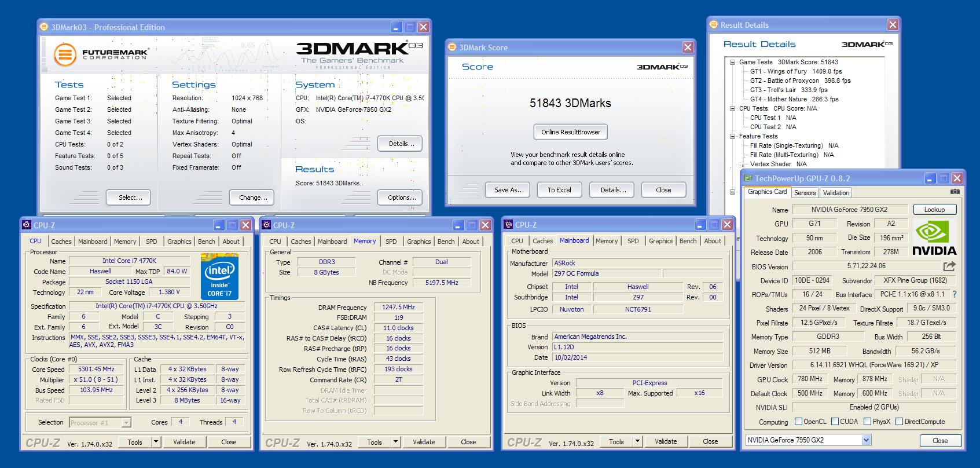Select 'GT3 - Troll's Lair' tree row

coord(788,90)
